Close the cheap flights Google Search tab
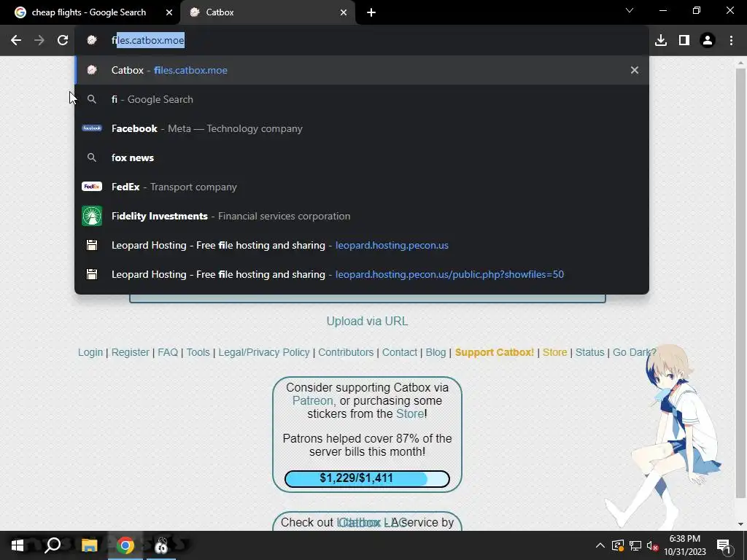Screen dimensions: 747x560 click(169, 12)
